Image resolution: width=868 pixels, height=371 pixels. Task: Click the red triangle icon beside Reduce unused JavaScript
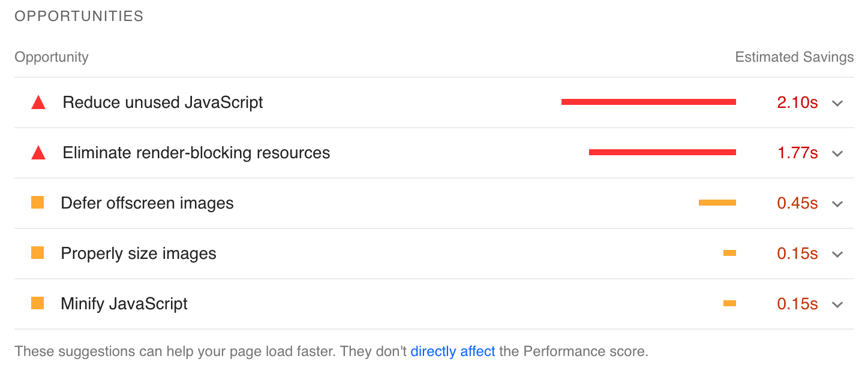click(38, 102)
